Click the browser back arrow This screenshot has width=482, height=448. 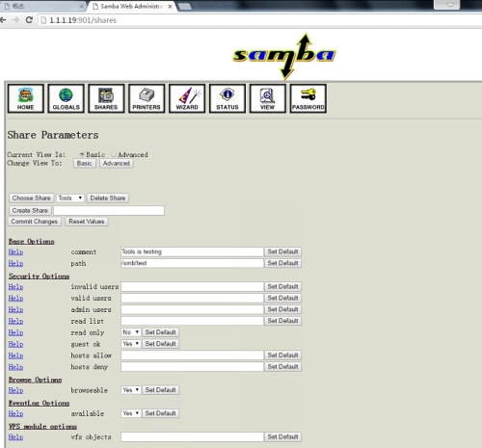pyautogui.click(x=3, y=20)
